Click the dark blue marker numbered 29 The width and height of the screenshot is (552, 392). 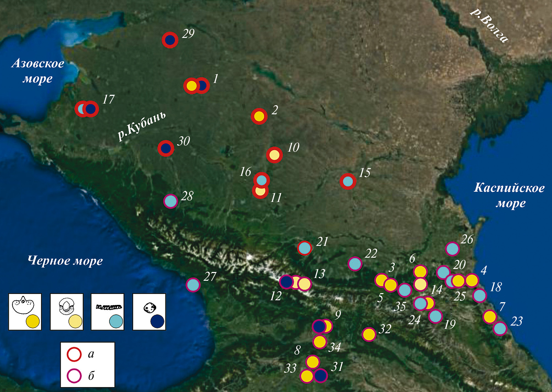170,40
